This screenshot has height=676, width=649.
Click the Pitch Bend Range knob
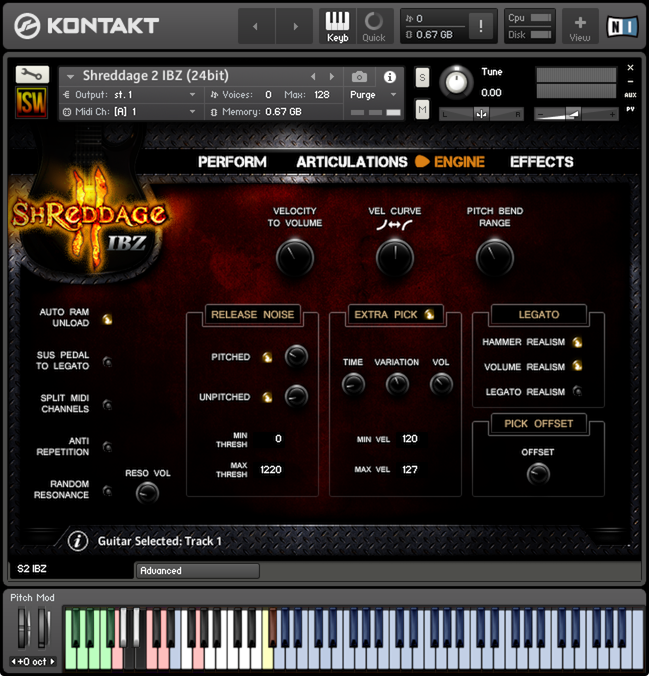point(495,257)
